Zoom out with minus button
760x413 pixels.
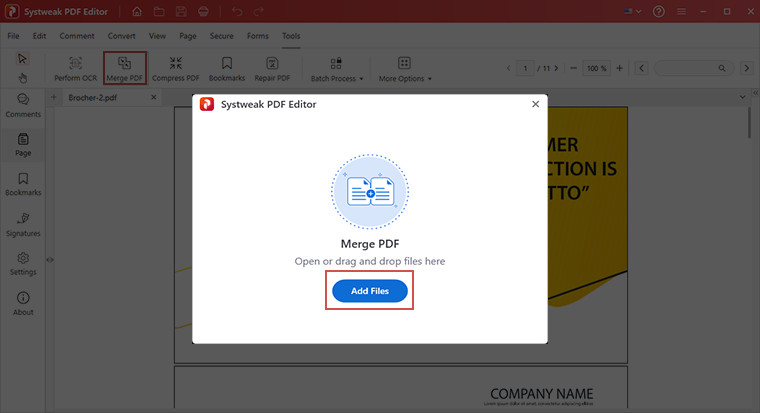click(x=573, y=68)
